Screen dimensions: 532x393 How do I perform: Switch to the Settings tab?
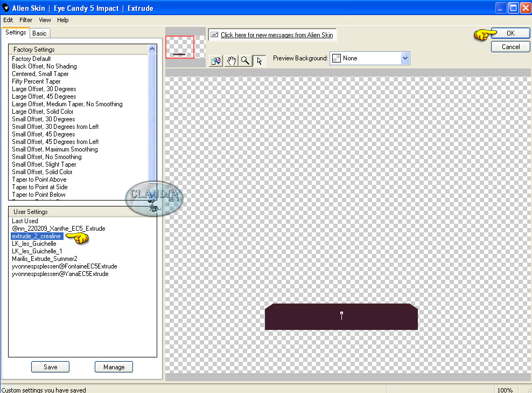click(x=16, y=32)
